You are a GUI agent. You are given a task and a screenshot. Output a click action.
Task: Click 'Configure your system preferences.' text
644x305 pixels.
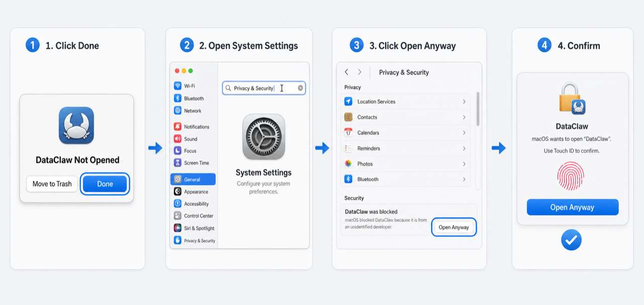264,187
